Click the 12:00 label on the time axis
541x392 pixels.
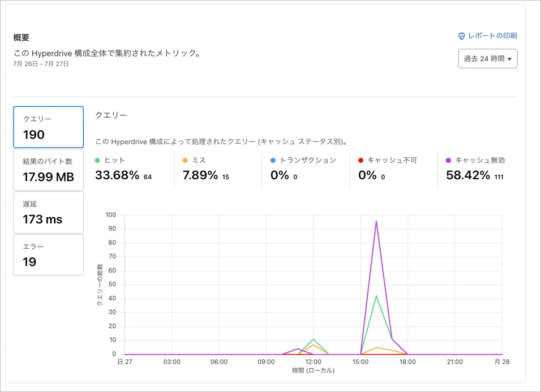(x=313, y=362)
